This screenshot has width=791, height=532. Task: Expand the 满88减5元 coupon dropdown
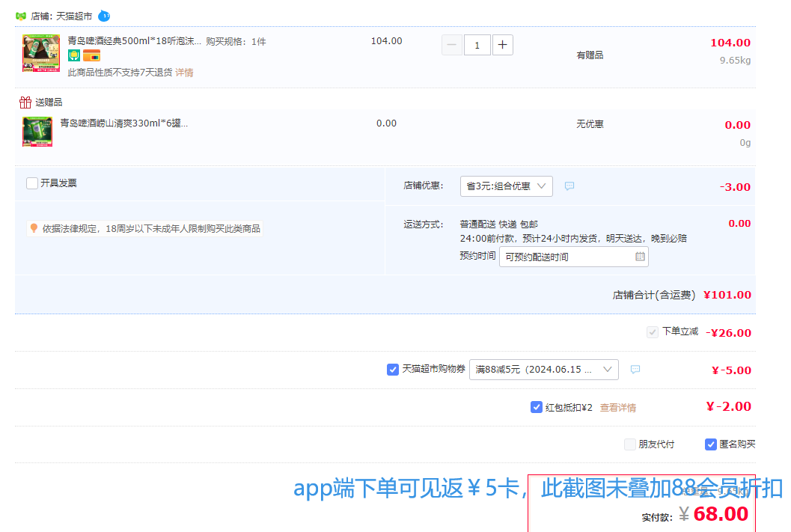(x=543, y=370)
